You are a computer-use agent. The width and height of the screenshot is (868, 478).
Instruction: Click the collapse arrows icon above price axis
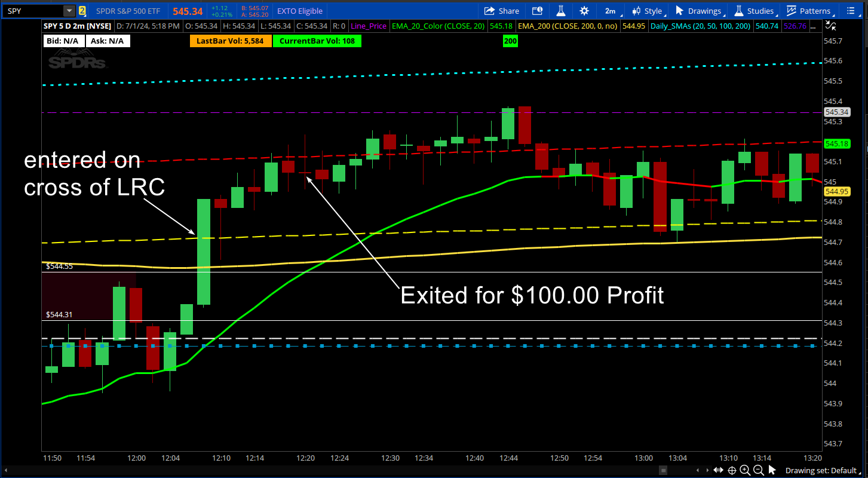click(830, 26)
